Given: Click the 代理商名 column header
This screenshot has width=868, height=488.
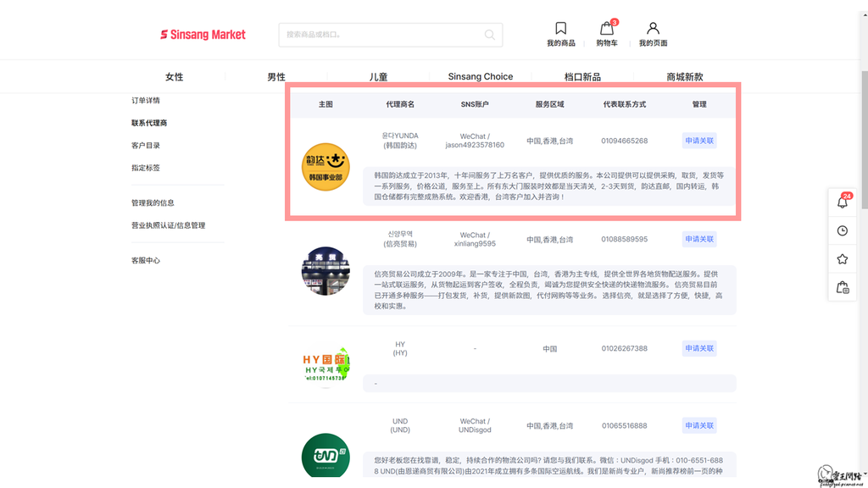Looking at the screenshot, I should (400, 104).
